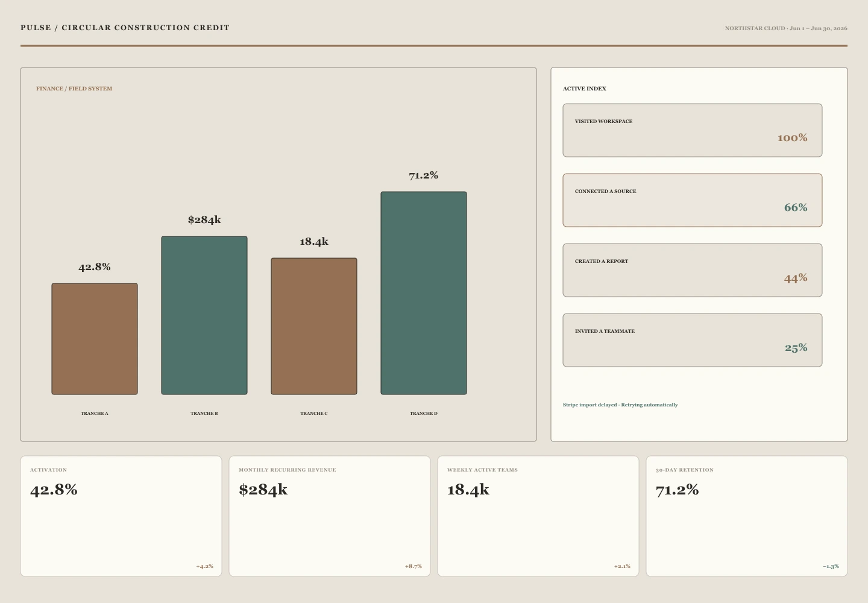Click the 44% figure for Created a Report

click(x=796, y=278)
